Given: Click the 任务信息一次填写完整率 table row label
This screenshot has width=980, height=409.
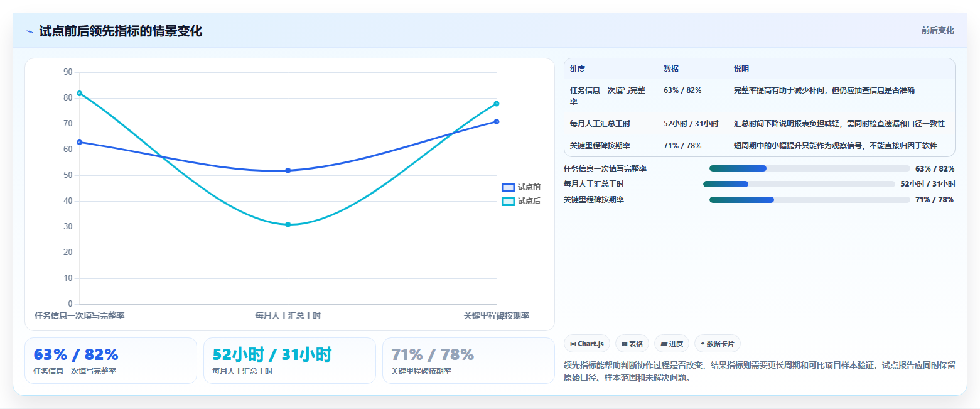Looking at the screenshot, I should pos(608,95).
